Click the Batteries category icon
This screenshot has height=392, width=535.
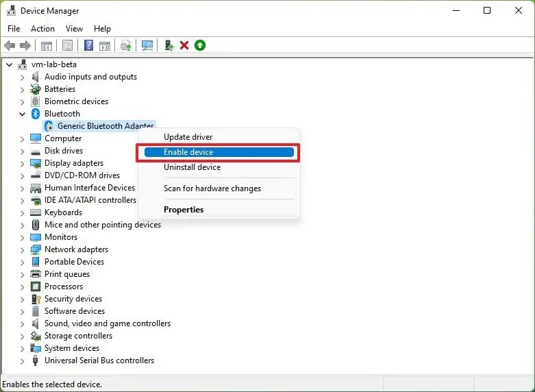35,89
